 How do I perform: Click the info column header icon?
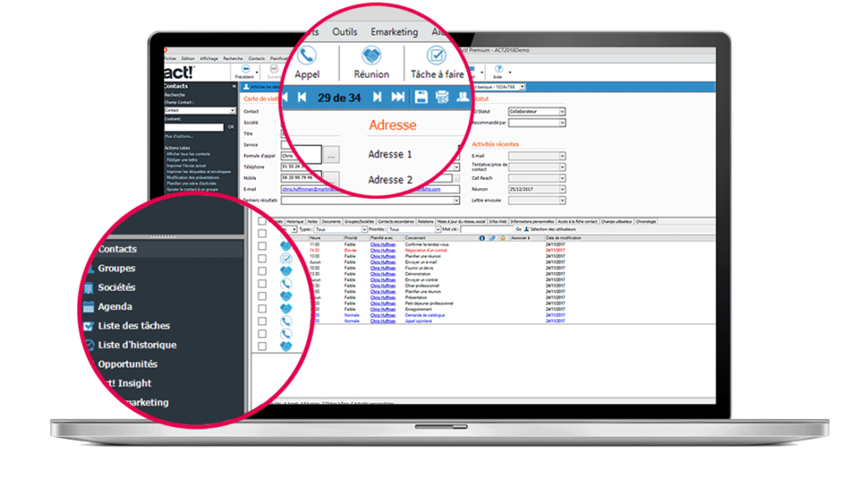tap(481, 238)
